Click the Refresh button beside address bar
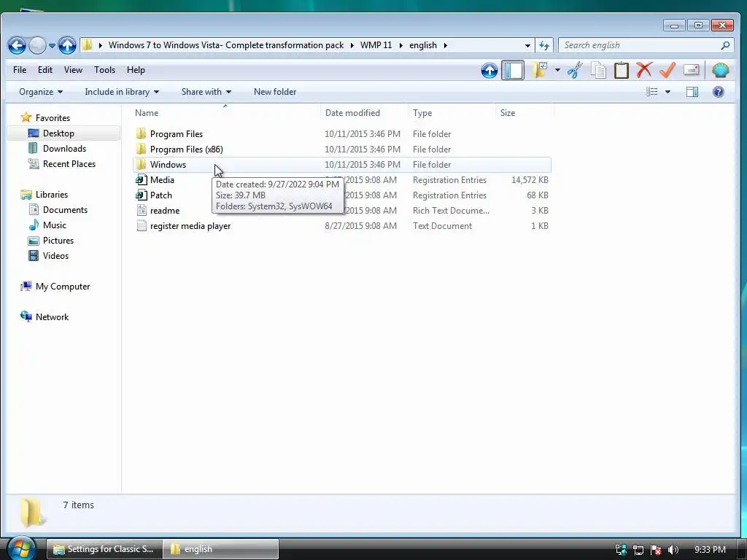Viewport: 747px width, 560px height. pyautogui.click(x=544, y=46)
